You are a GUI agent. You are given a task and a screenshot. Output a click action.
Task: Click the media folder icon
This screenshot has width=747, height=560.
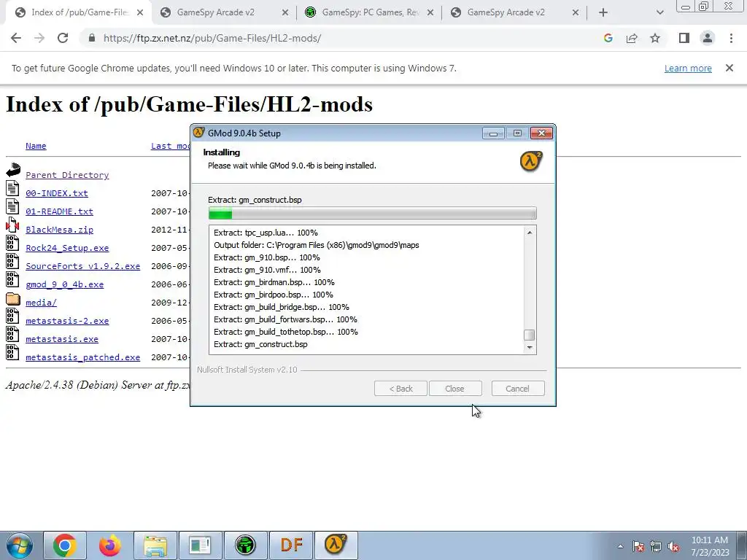(13, 299)
